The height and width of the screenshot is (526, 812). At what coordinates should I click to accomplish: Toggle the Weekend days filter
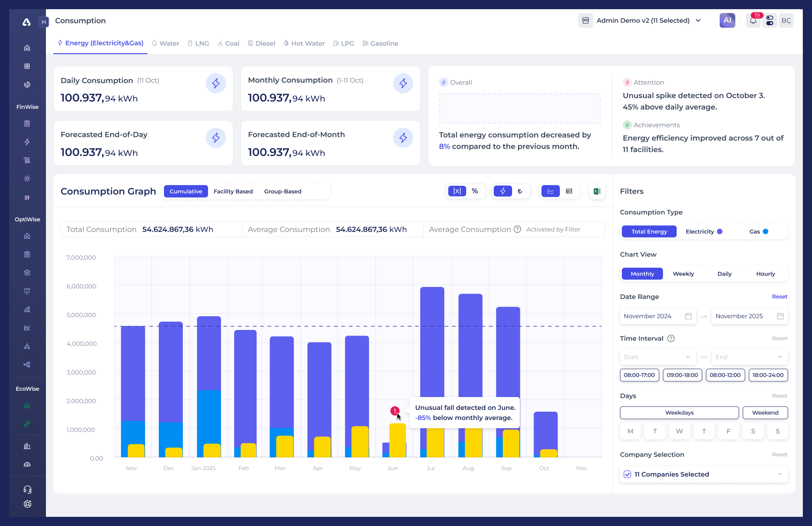coord(765,413)
